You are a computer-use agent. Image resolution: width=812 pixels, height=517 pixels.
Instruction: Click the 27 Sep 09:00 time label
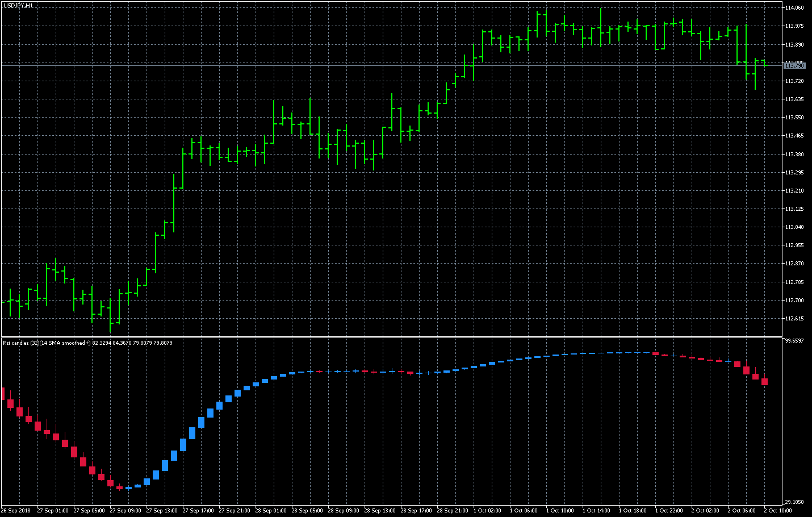pyautogui.click(x=125, y=511)
